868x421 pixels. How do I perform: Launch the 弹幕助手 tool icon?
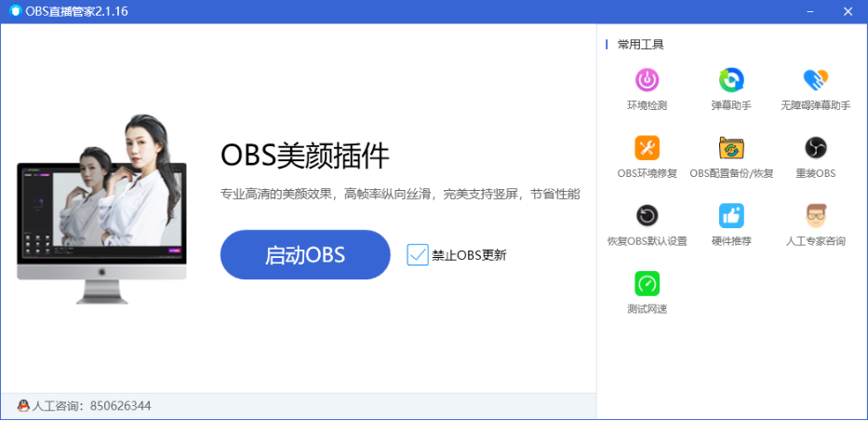tap(731, 80)
